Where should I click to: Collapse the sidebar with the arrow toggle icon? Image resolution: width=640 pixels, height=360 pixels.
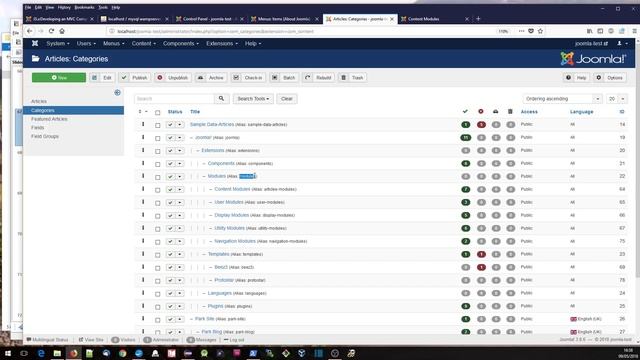coord(118,93)
